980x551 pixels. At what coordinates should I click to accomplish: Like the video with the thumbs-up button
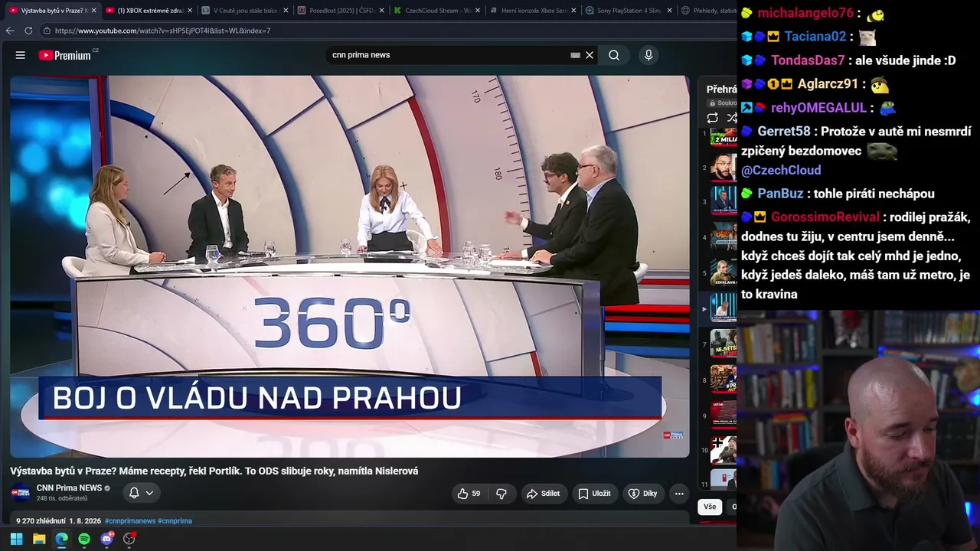tap(469, 494)
